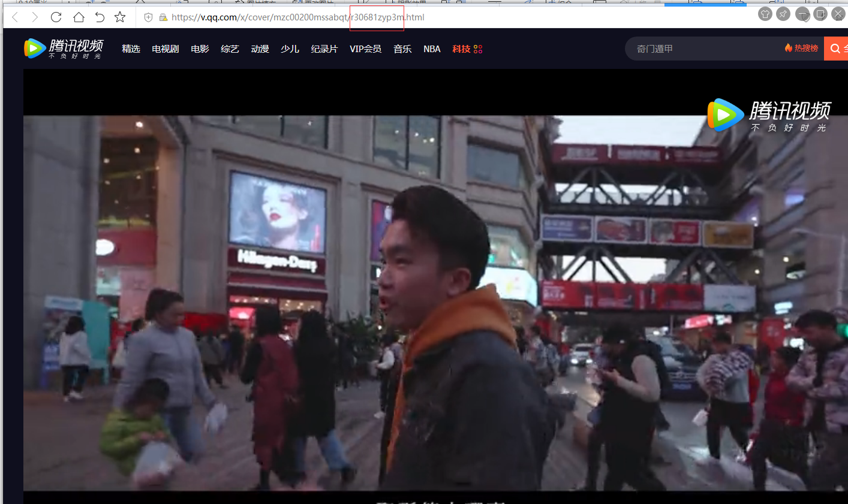Open the VIP会员 nav tab
Screen dimensions: 848x504
click(x=366, y=49)
